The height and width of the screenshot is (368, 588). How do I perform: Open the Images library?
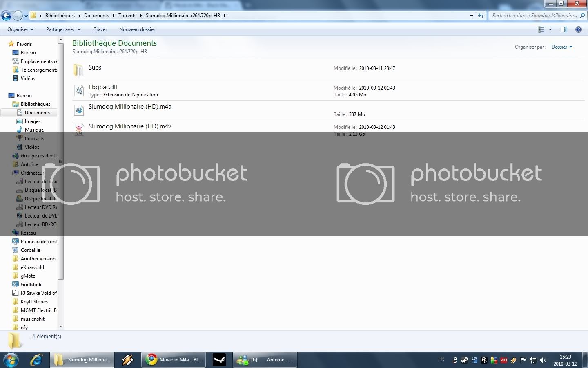coord(32,121)
